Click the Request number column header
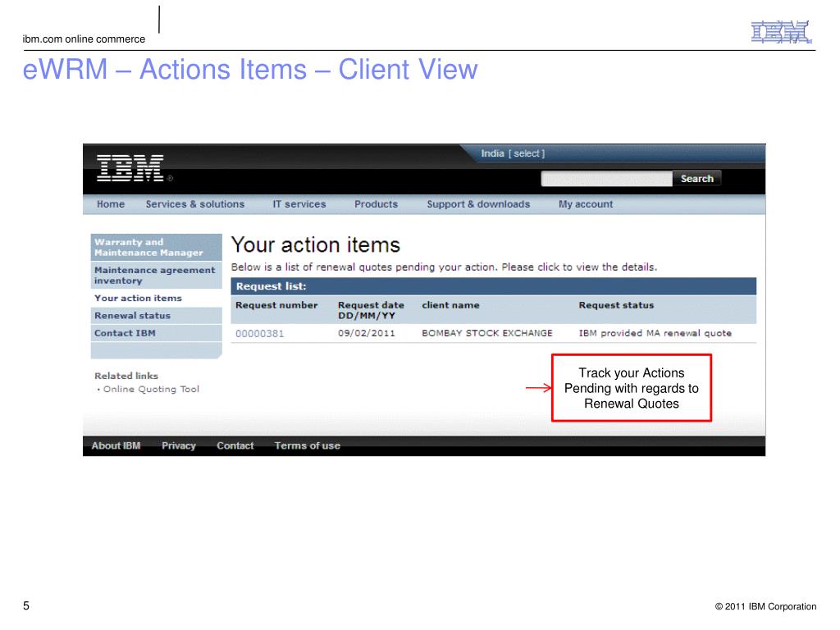Viewport: 840px width, 630px height. 276,305
